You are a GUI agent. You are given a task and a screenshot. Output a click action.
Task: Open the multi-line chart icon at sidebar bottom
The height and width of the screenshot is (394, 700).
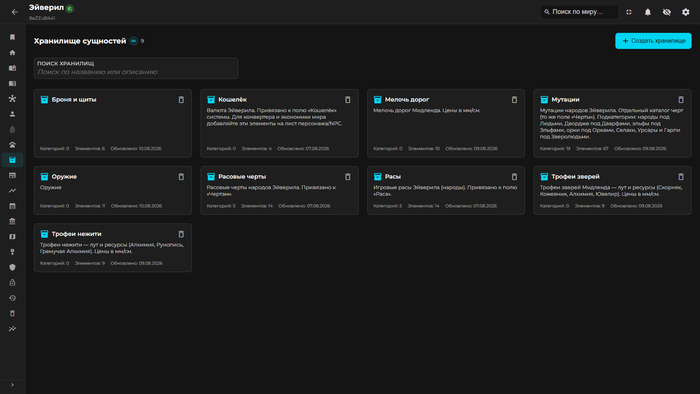12,329
